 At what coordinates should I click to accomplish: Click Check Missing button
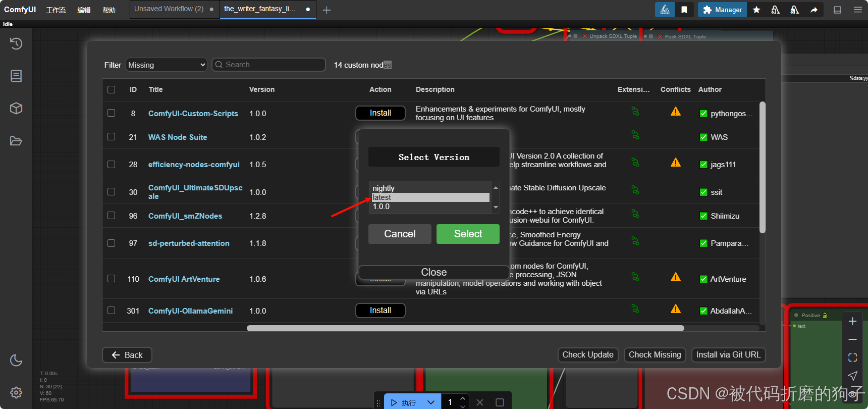click(655, 355)
